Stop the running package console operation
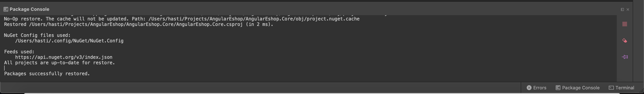The image size is (644, 94). [x=625, y=24]
